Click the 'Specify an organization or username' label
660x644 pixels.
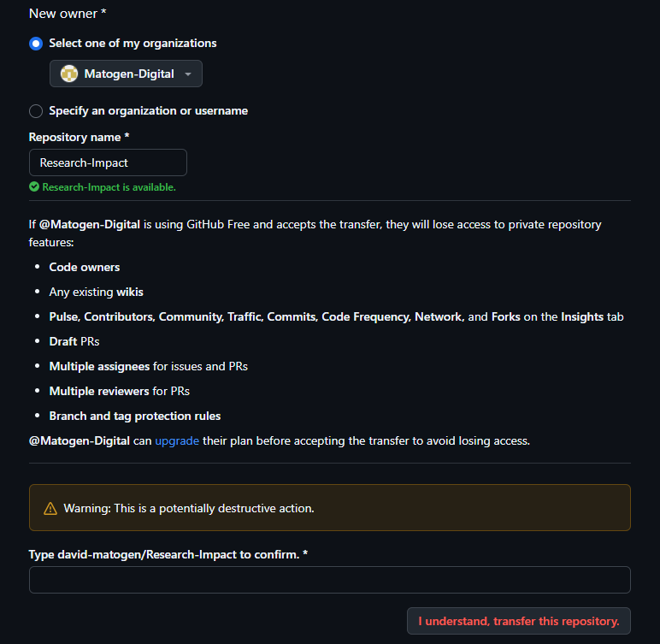(148, 111)
